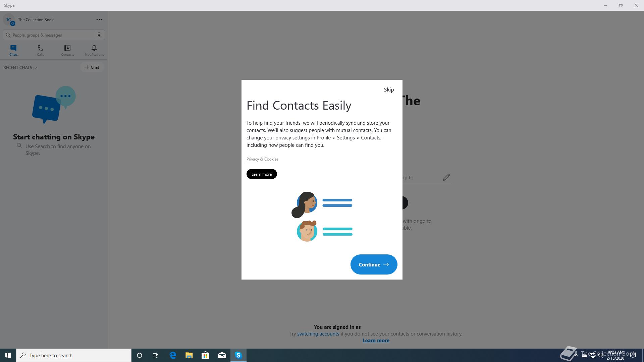Screen dimensions: 644x362
Task: Open the More options three-dot menu
Action: 99,19
